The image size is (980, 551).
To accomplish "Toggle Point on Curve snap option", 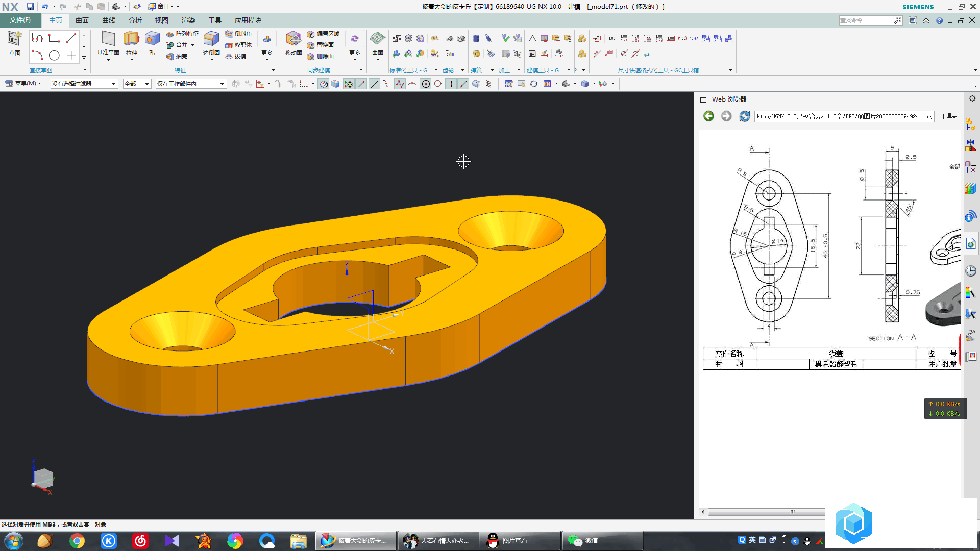I will pos(463,84).
